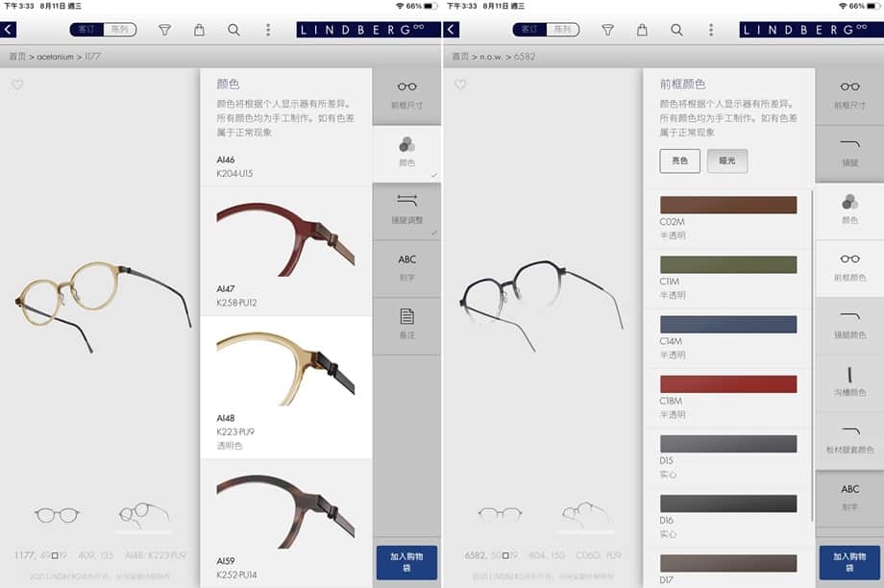The height and width of the screenshot is (588, 884).
Task: Open 镜腿调整 tab on the 1177 screen
Action: (x=406, y=210)
